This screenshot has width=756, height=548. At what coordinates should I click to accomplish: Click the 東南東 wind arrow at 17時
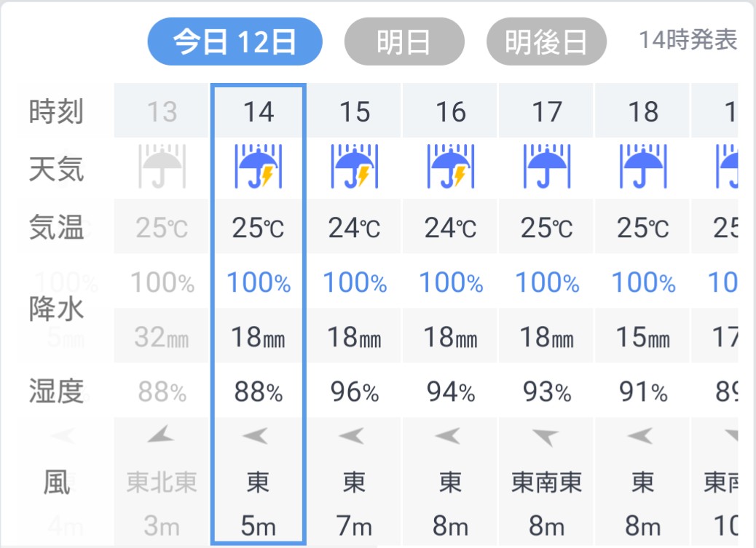547,437
